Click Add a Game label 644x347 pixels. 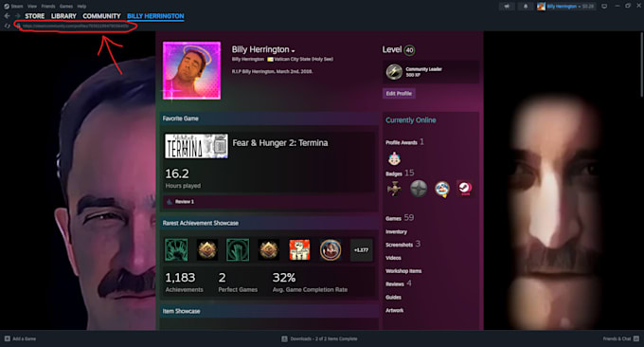coord(25,338)
